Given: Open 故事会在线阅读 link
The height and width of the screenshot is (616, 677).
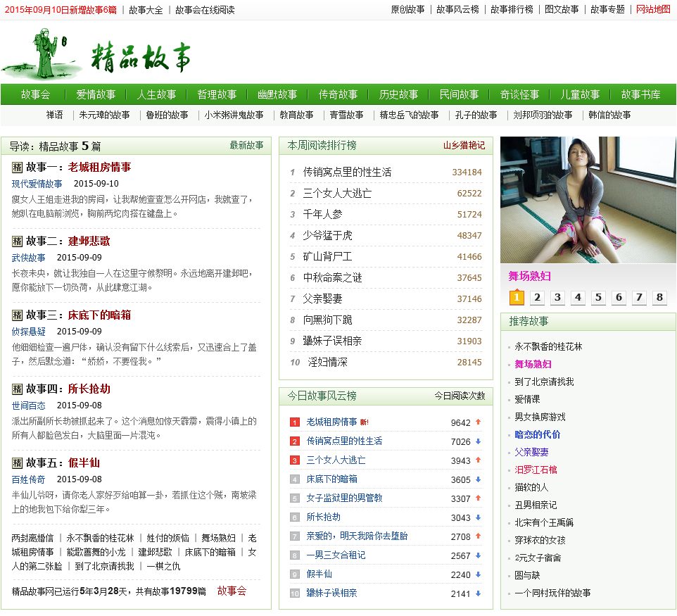Looking at the screenshot, I should click(x=205, y=10).
